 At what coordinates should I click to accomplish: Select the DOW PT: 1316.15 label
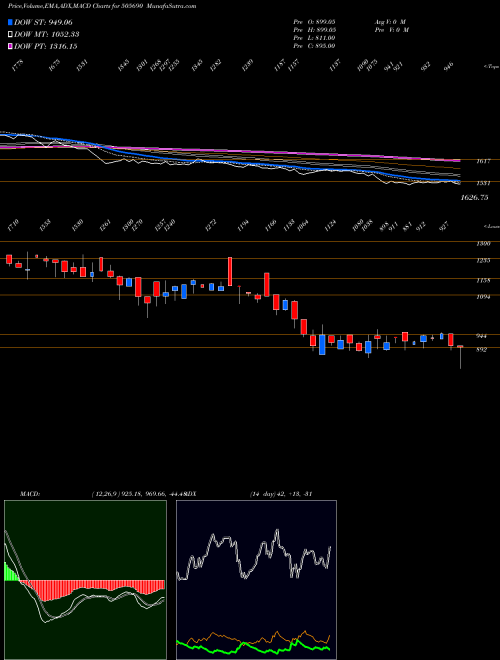(x=45, y=46)
